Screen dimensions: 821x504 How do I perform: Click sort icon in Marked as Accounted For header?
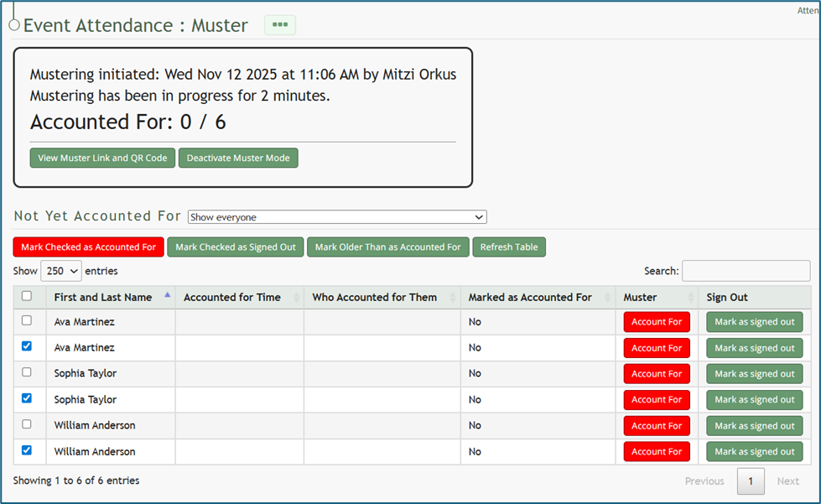pyautogui.click(x=607, y=297)
